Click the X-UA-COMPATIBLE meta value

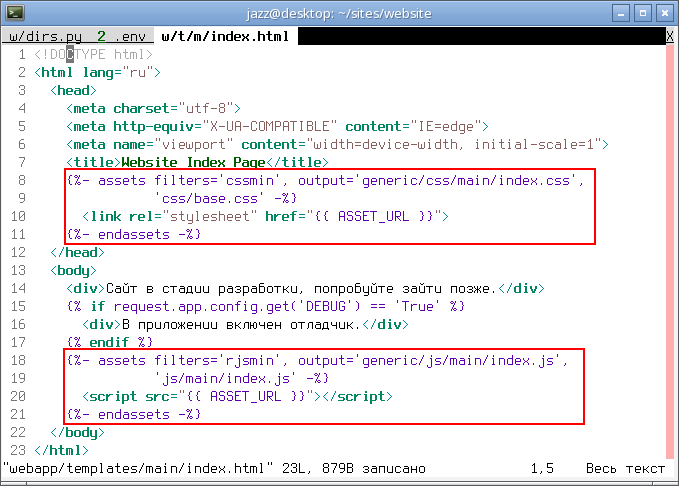point(269,126)
